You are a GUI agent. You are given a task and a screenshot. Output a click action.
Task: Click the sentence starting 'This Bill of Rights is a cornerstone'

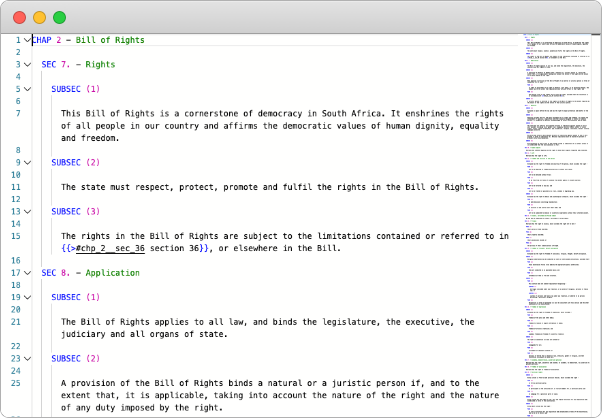(282, 126)
